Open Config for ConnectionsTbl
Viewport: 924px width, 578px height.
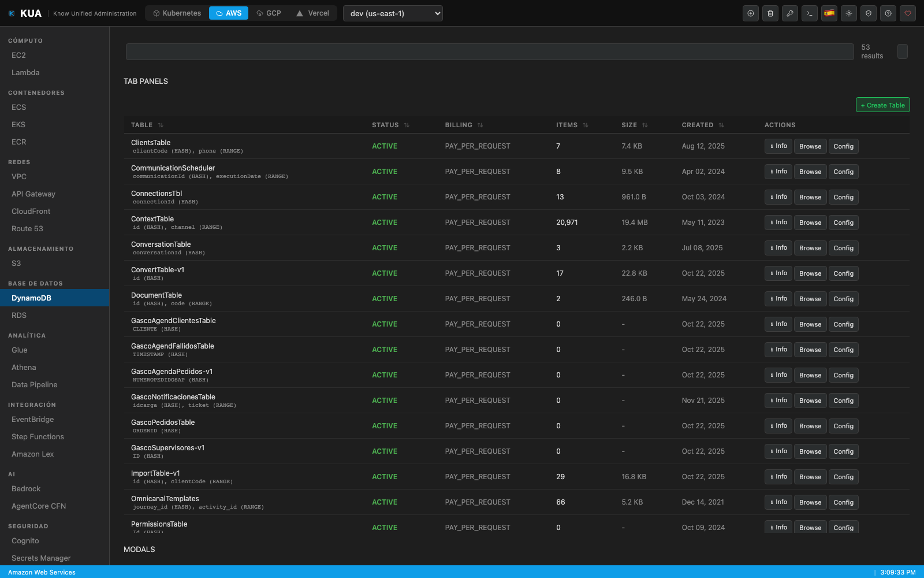coord(843,197)
